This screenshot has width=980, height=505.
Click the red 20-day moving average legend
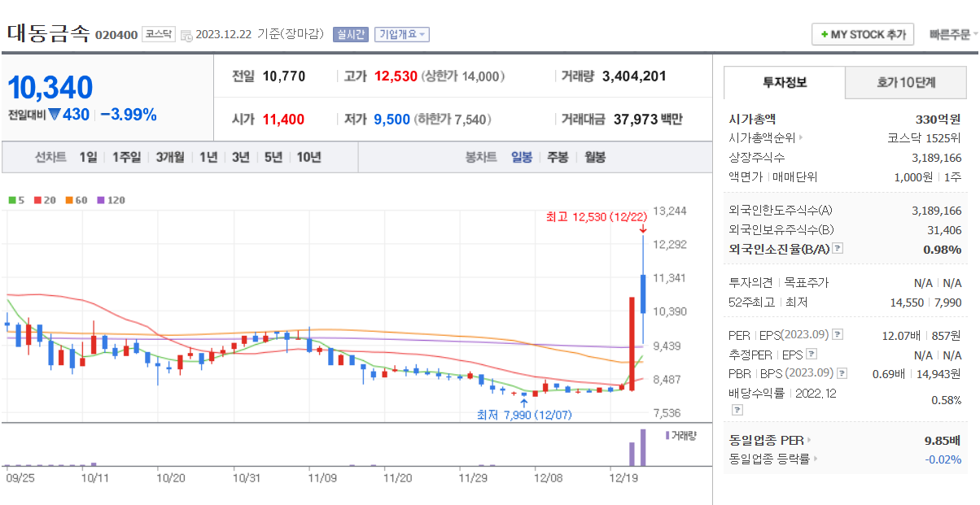45,199
